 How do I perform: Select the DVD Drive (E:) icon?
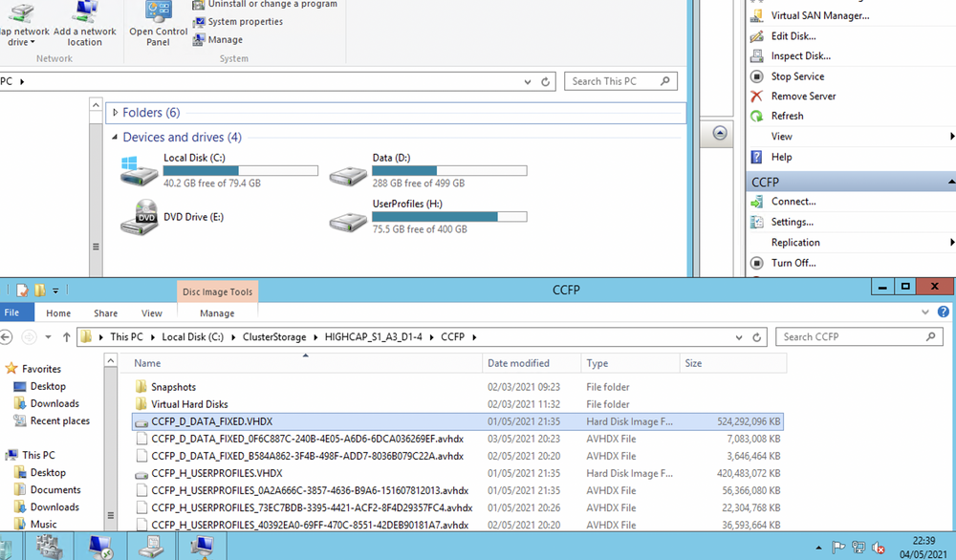[139, 218]
